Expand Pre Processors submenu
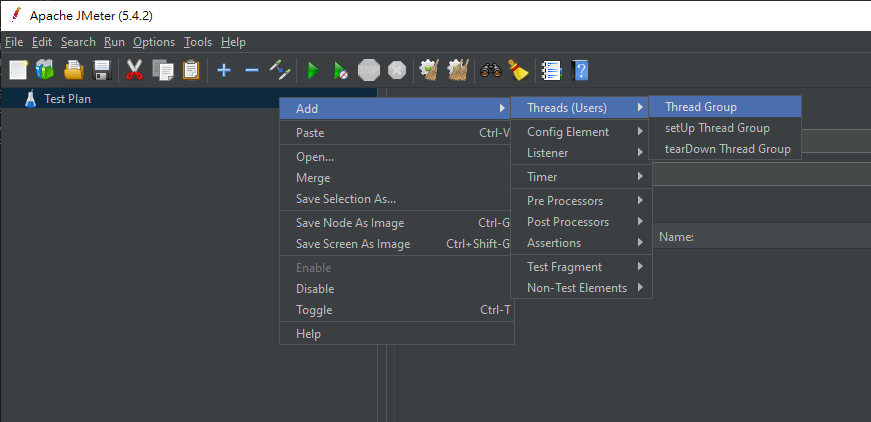 point(580,200)
